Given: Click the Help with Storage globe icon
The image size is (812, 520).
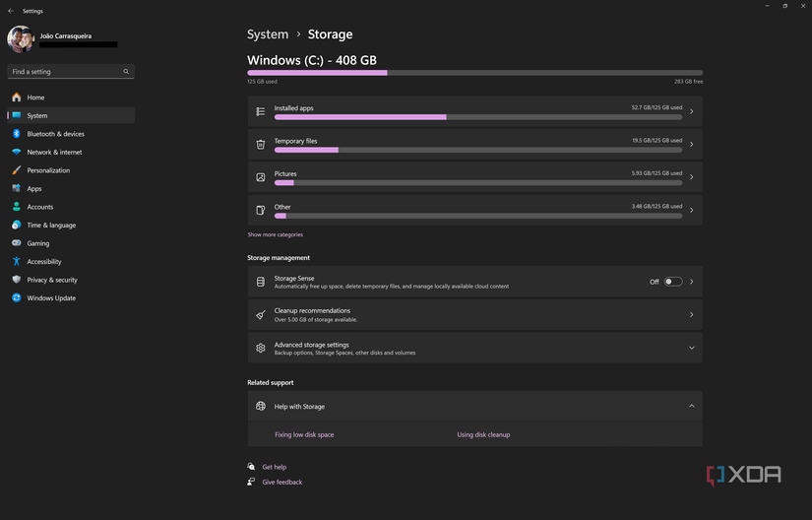Looking at the screenshot, I should (x=261, y=406).
